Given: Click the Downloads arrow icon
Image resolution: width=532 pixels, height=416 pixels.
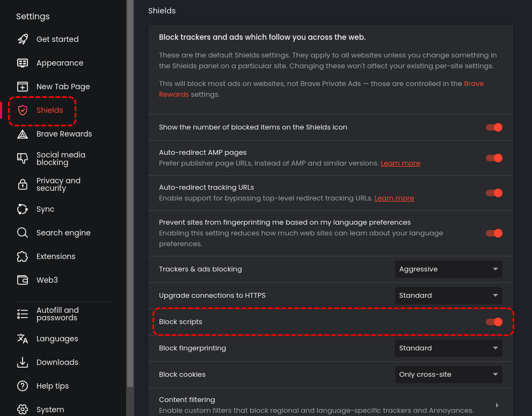Looking at the screenshot, I should 23,362.
